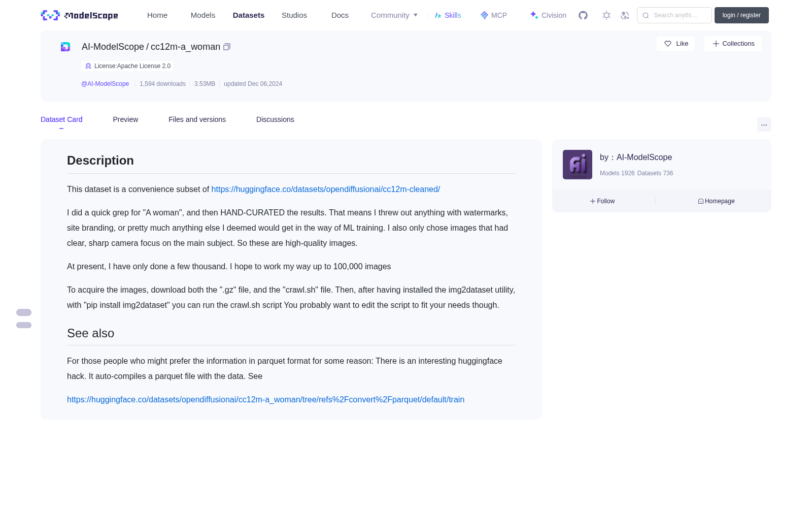Click the Description heading
The width and height of the screenshot is (812, 508).
coord(100,161)
